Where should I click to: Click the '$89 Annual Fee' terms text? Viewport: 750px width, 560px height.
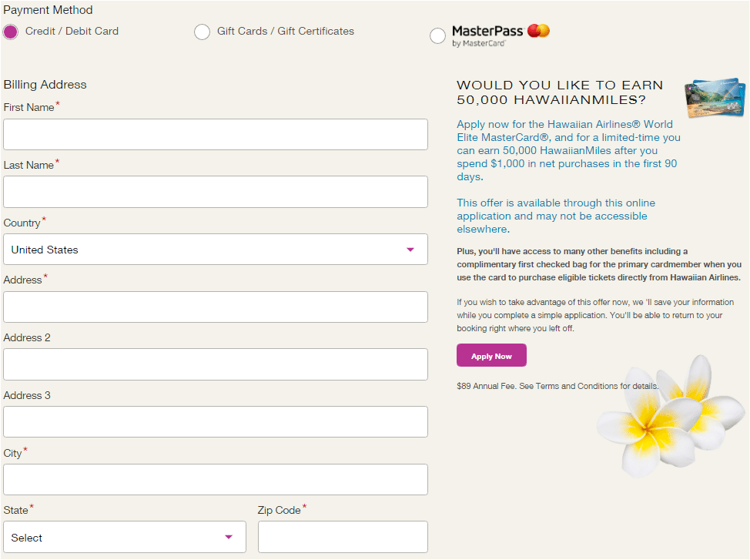(x=557, y=386)
